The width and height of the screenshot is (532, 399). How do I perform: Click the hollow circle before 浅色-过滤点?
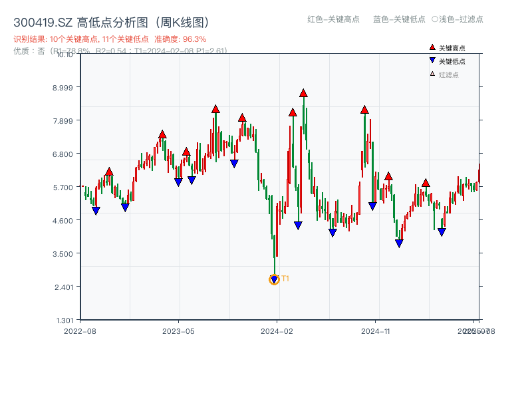[435, 19]
